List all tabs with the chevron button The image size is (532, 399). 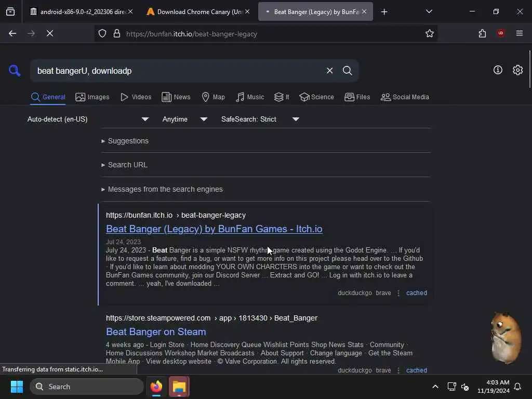pyautogui.click(x=429, y=11)
